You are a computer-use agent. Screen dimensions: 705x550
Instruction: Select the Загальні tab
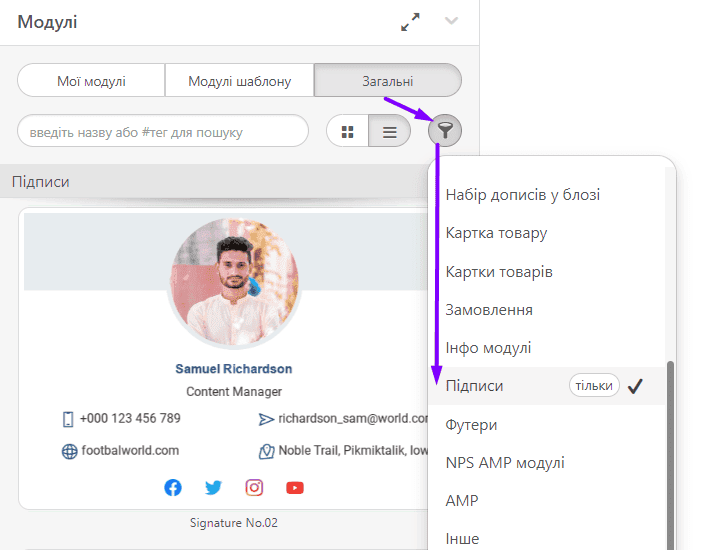point(387,81)
